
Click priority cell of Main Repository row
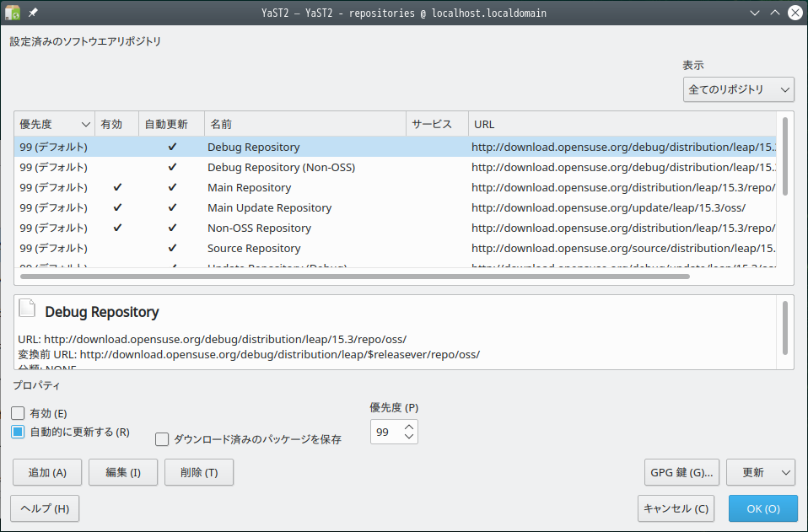(54, 187)
